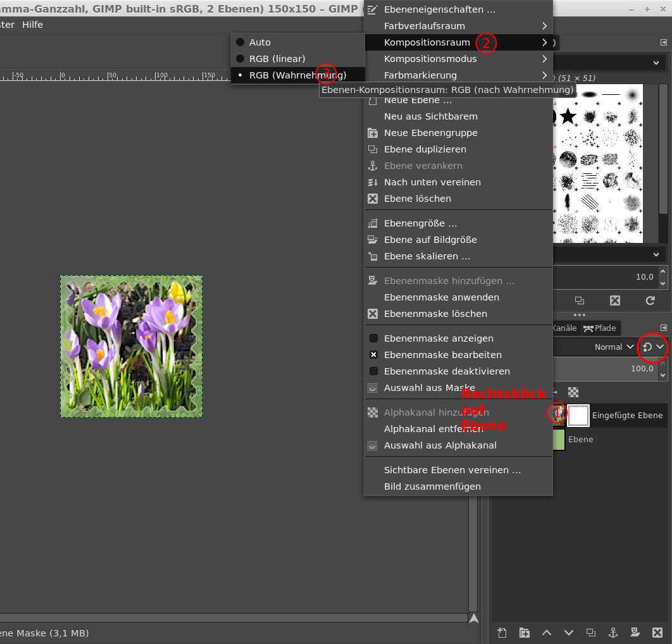Image resolution: width=672 pixels, height=644 pixels.
Task: Click the anchor layer icon at panel bottom
Action: (x=613, y=633)
